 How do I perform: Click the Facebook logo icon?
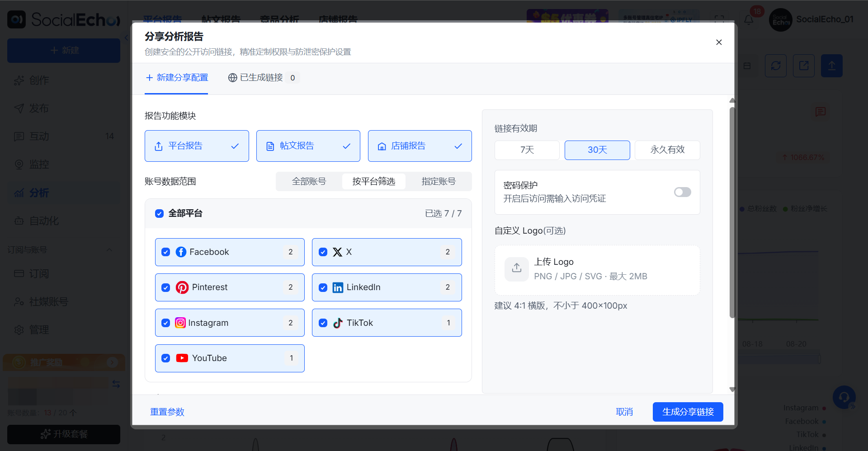[181, 252]
